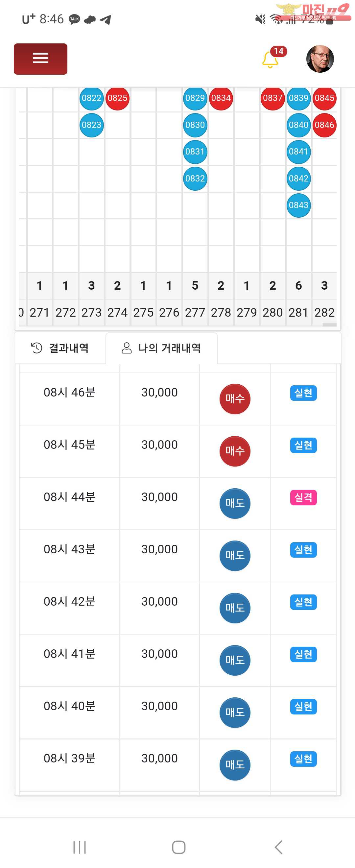
Task: Click 매수 badge in 08시 46분 row
Action: coord(235,399)
